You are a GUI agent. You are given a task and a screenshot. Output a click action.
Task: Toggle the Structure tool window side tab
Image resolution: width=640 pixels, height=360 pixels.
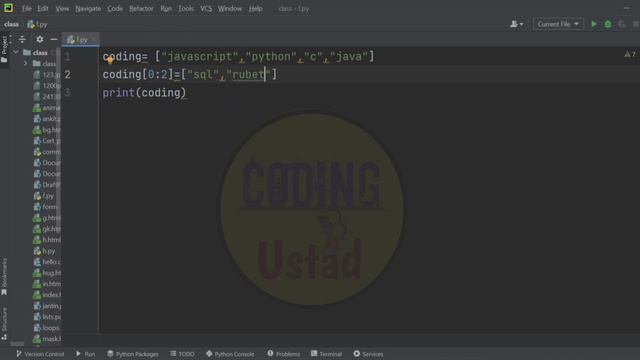tap(4, 323)
